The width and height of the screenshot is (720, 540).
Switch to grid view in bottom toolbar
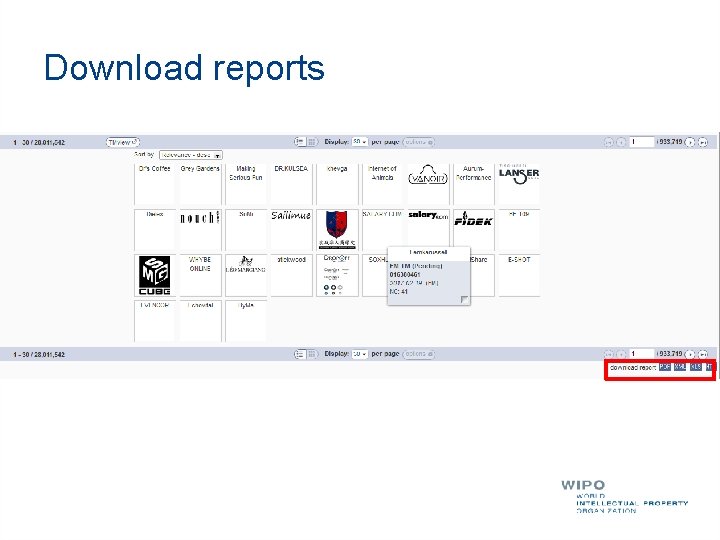(312, 354)
